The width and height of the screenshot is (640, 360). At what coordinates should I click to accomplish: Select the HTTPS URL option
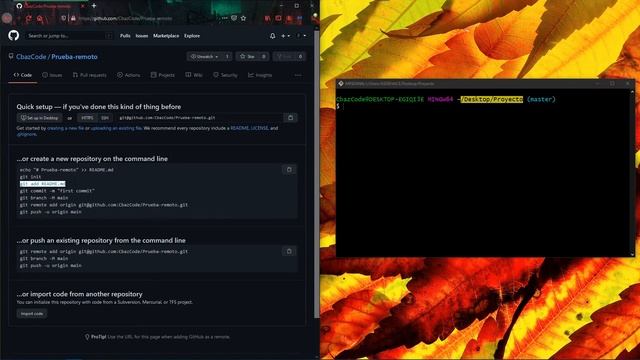pyautogui.click(x=87, y=118)
